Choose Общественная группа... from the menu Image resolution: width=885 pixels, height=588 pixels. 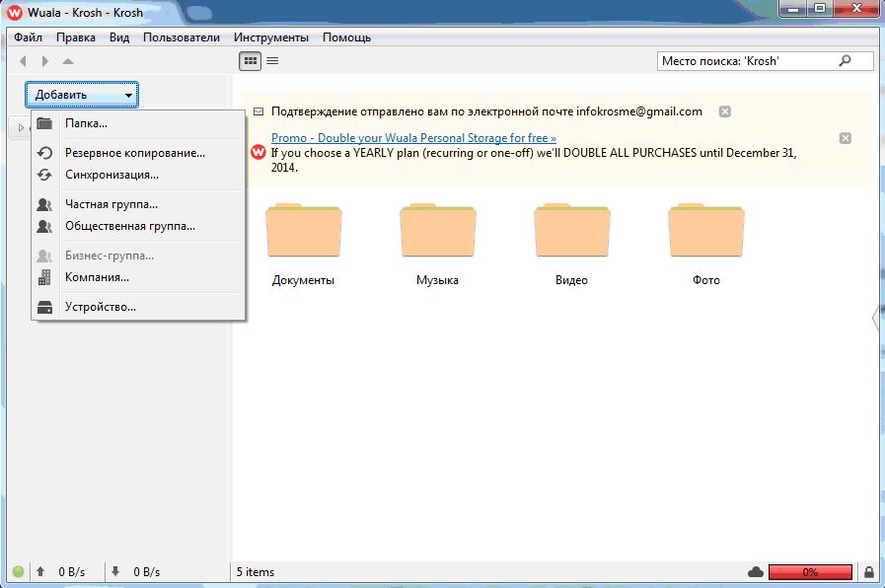coord(138,226)
